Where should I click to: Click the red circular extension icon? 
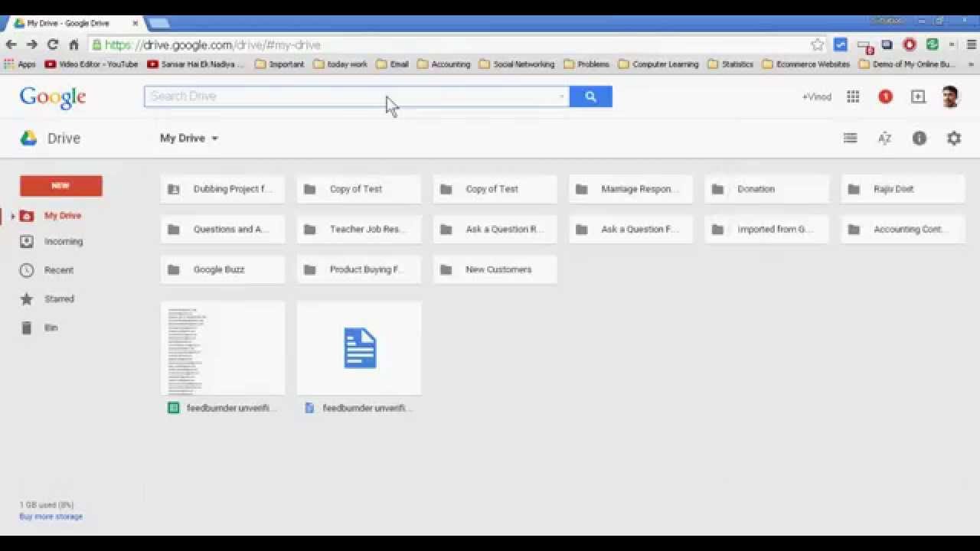point(910,44)
